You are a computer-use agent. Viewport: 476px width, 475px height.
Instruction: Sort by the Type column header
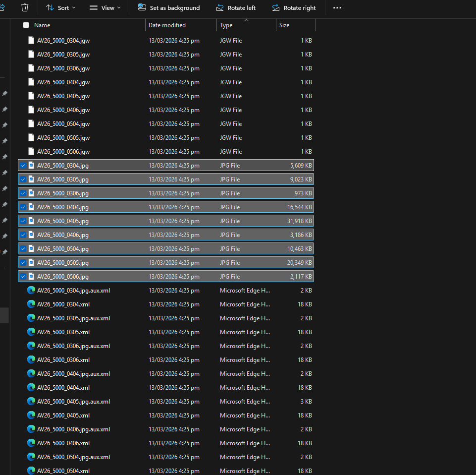226,25
